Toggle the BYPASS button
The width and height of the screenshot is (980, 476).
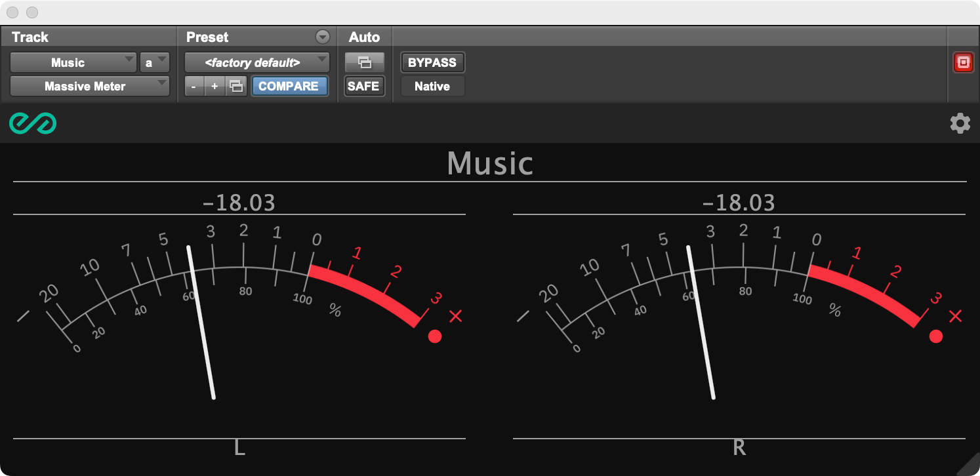point(432,62)
